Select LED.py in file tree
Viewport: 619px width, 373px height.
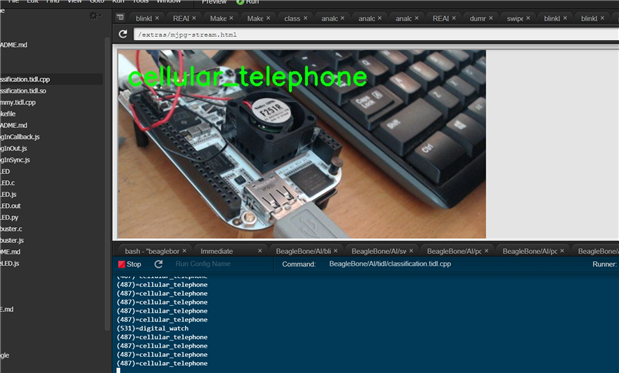pos(9,217)
